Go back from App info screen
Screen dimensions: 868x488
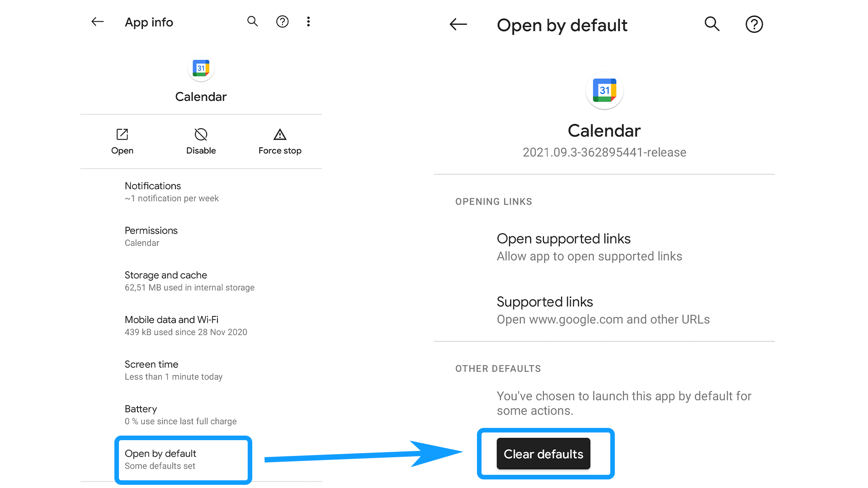(98, 22)
